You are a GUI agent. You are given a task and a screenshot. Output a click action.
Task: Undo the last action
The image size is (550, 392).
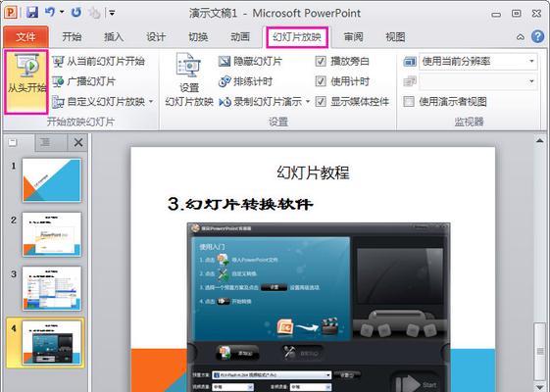coord(50,13)
